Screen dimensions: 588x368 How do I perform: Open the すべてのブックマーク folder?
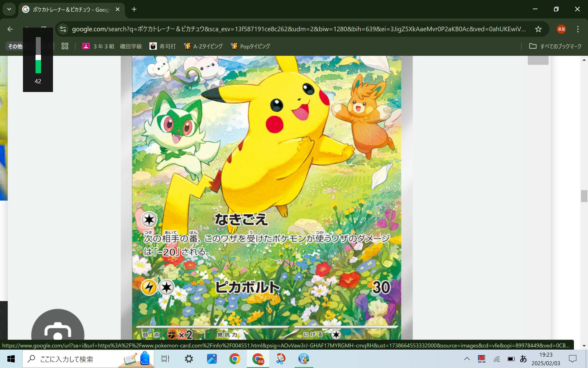pyautogui.click(x=555, y=46)
